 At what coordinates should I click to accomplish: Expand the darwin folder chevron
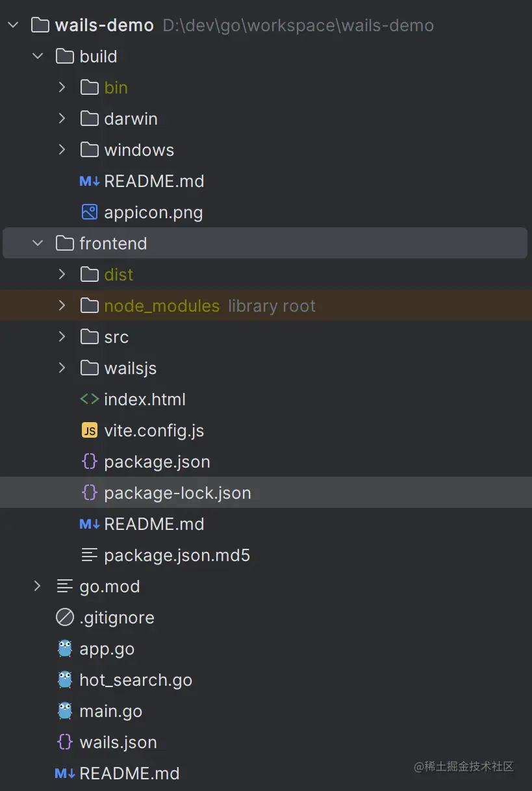(x=62, y=119)
